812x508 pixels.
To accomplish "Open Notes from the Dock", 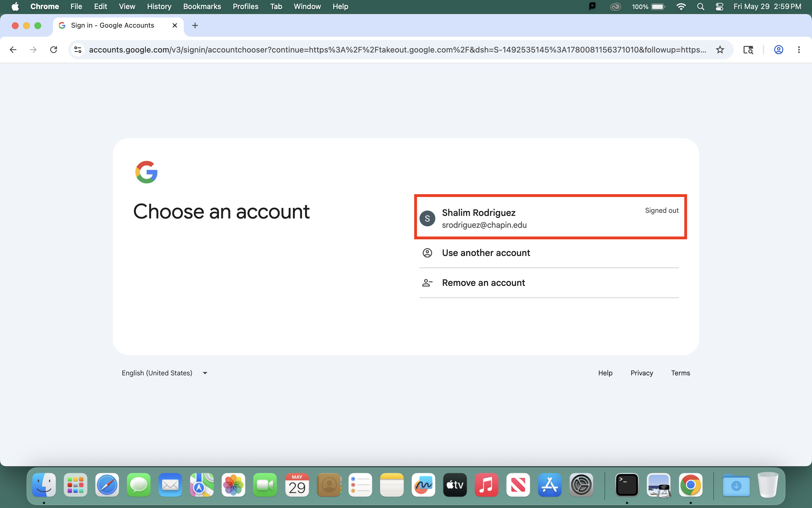I will click(x=392, y=485).
